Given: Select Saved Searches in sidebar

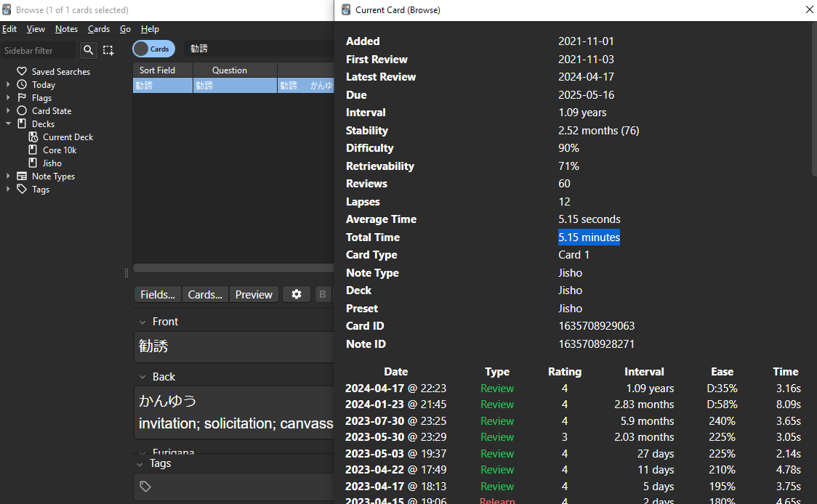Looking at the screenshot, I should (x=61, y=71).
